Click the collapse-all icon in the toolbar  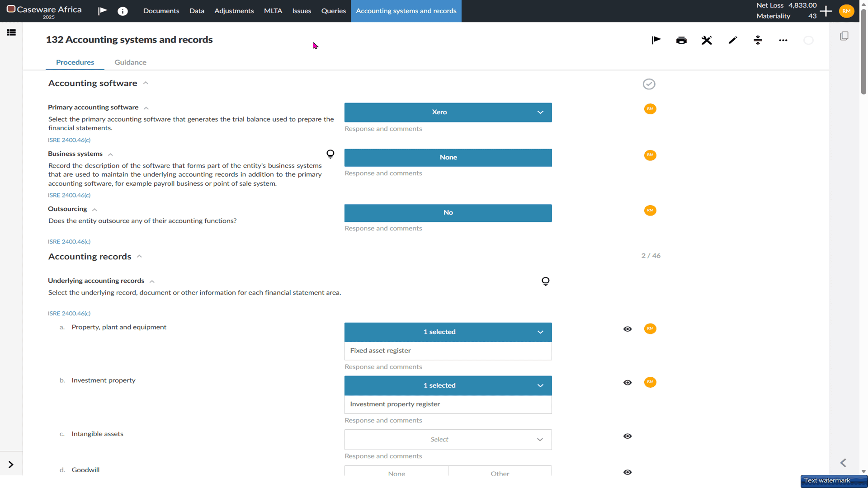758,40
